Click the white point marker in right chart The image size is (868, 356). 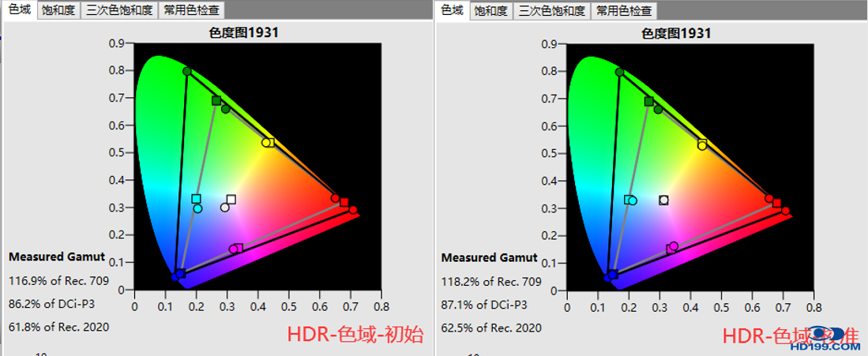[x=663, y=200]
